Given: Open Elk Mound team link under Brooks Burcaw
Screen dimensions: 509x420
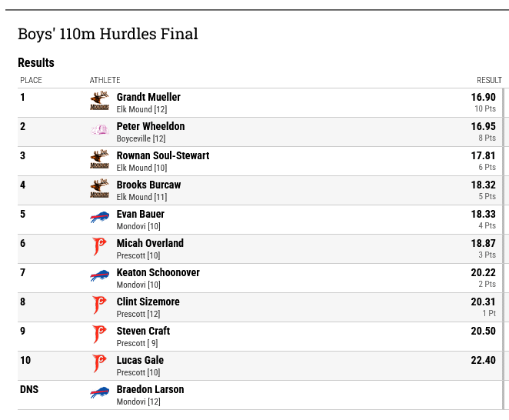Looking at the screenshot, I should (x=135, y=197).
